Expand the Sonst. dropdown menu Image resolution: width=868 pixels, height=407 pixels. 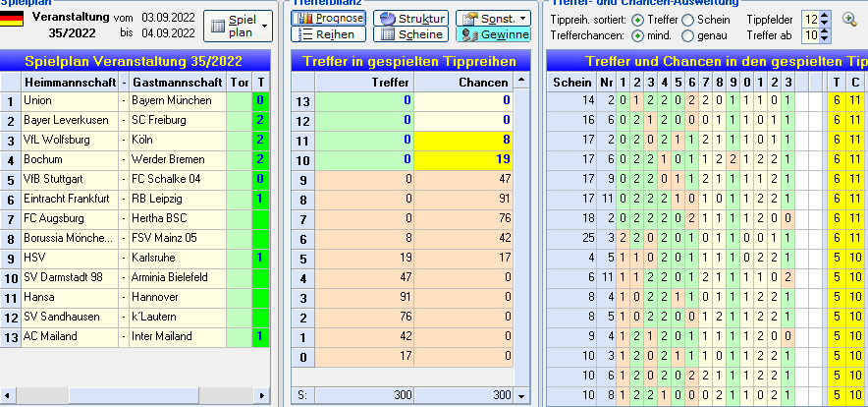[x=493, y=19]
